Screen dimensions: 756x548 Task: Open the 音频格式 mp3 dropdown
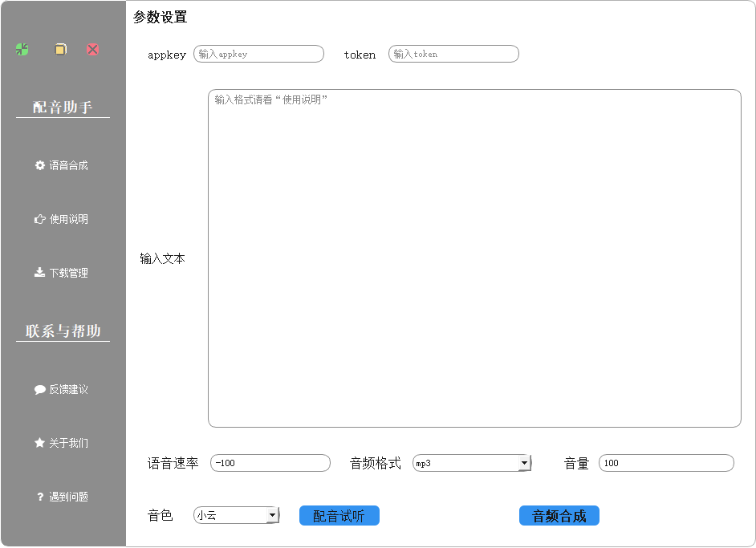pos(472,463)
